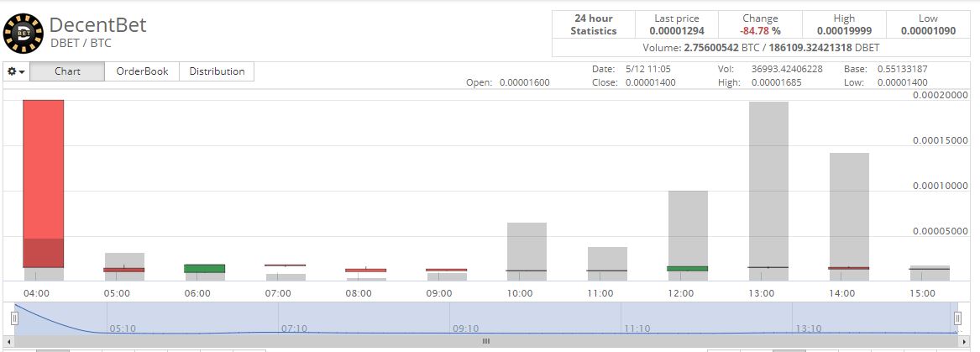
Task: Click the Change value -84.78 %
Action: [x=760, y=30]
